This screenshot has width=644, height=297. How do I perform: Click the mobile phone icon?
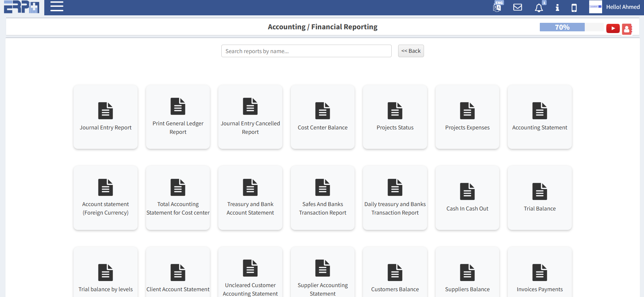click(x=574, y=7)
